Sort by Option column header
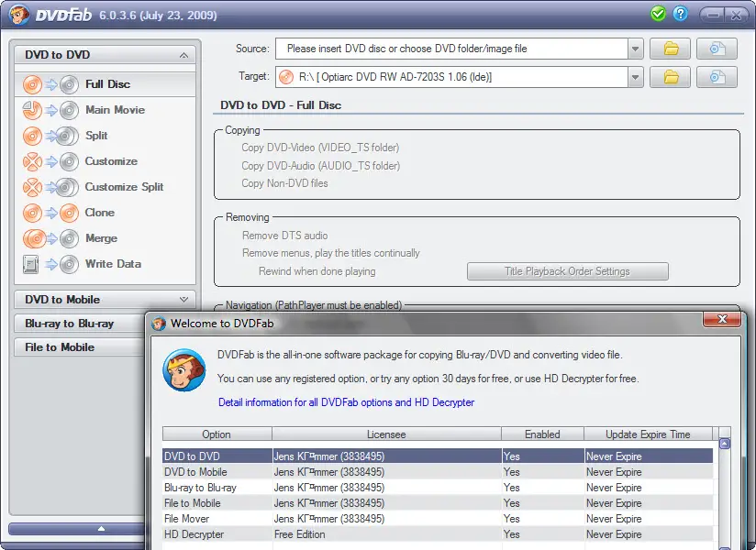 click(217, 434)
